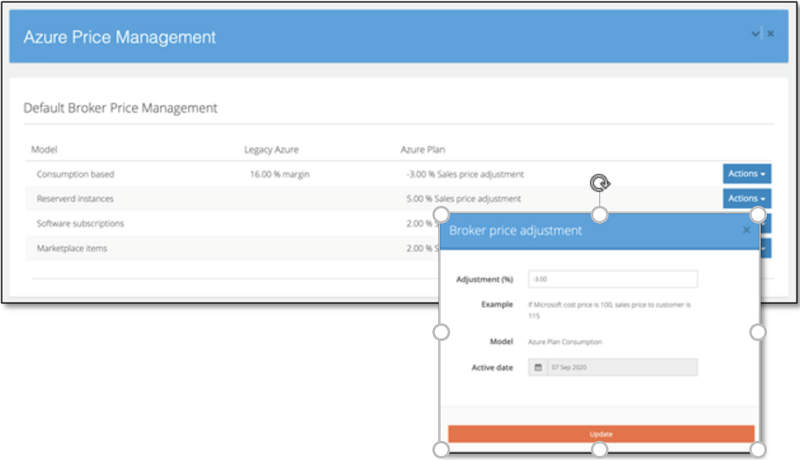
Task: Click 'Azure Plan Consumption' model value in dialog
Action: (x=565, y=342)
